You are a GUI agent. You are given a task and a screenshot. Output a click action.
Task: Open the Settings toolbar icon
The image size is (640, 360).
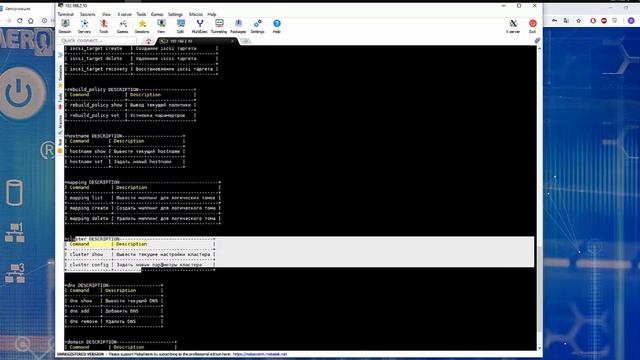(x=257, y=26)
